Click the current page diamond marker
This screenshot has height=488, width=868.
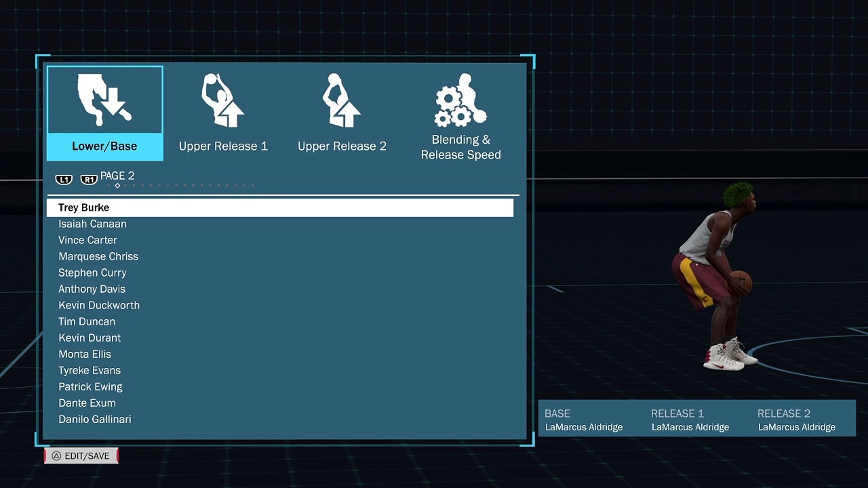pyautogui.click(x=117, y=186)
